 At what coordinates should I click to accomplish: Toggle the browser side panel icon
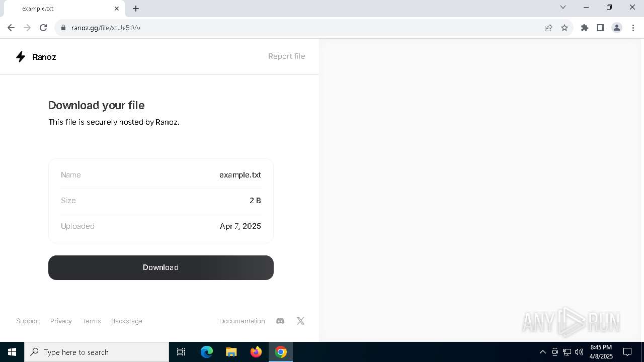point(601,28)
